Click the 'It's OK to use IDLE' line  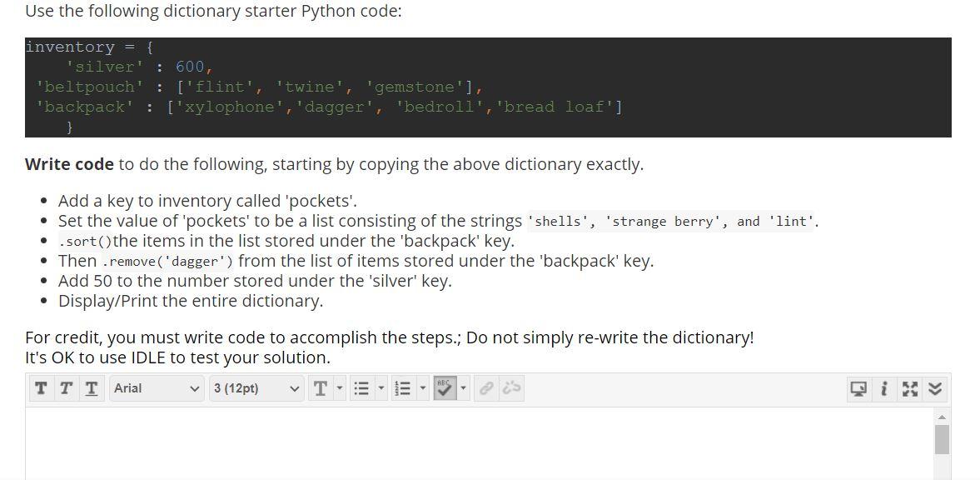click(x=177, y=358)
